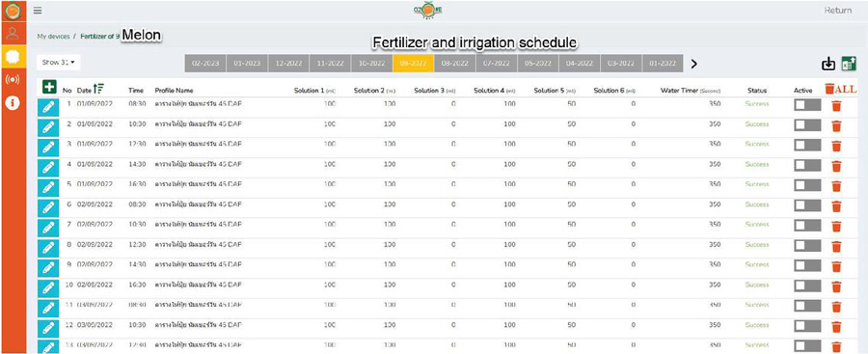The height and width of the screenshot is (354, 868).
Task: Delete row 4 using trash icon
Action: tap(836, 166)
